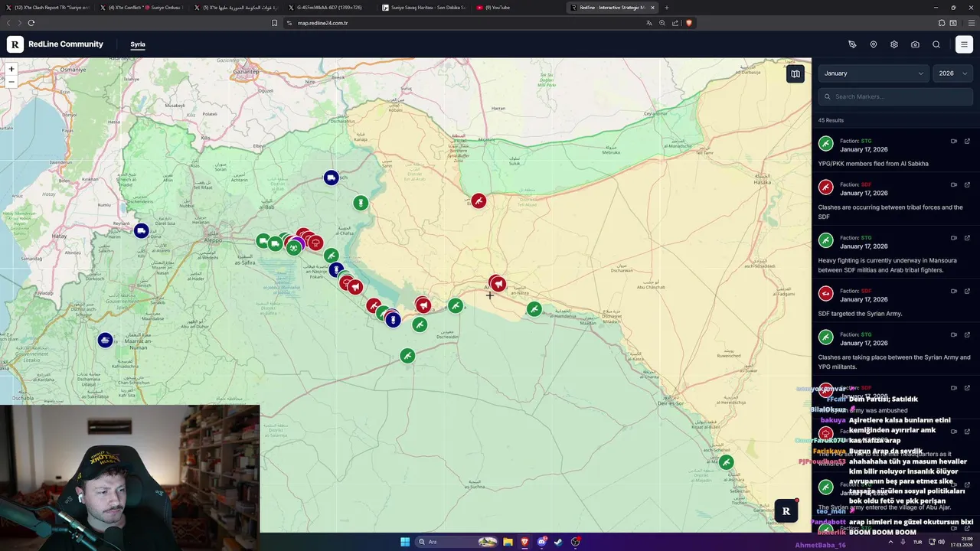Click the southernmost green marker below Euphrates
980x551 pixels.
click(x=407, y=355)
